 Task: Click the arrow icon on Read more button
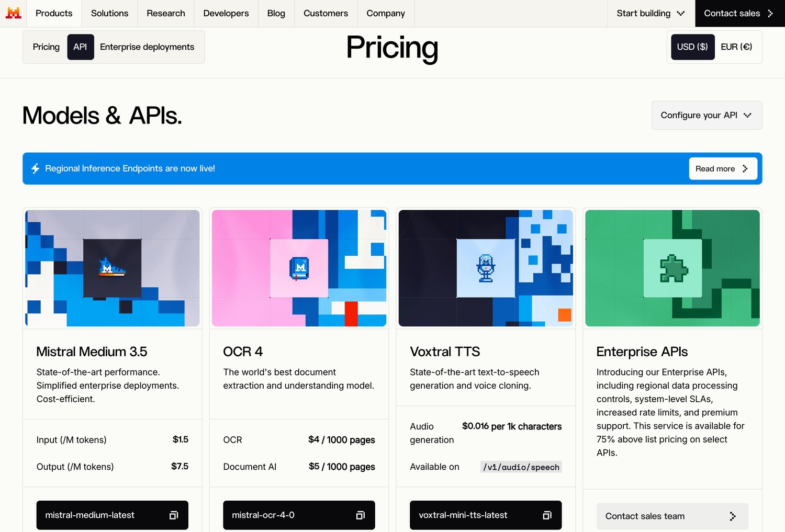point(745,168)
